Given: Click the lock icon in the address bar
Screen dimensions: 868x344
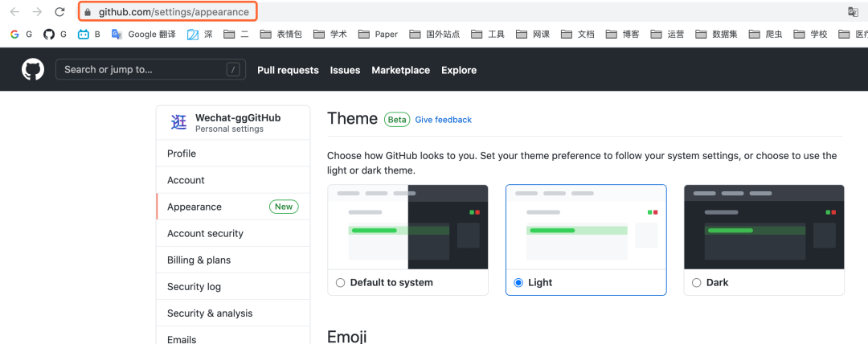Looking at the screenshot, I should tap(88, 11).
